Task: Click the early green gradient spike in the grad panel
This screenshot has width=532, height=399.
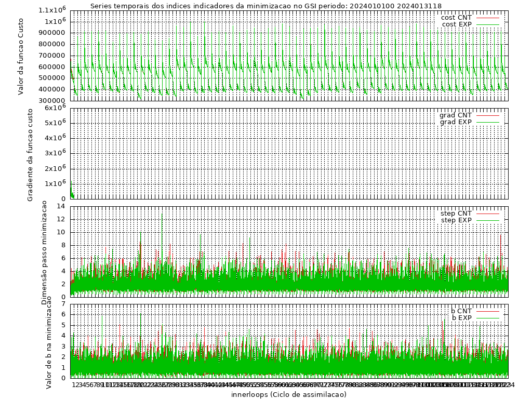Action: [72, 191]
